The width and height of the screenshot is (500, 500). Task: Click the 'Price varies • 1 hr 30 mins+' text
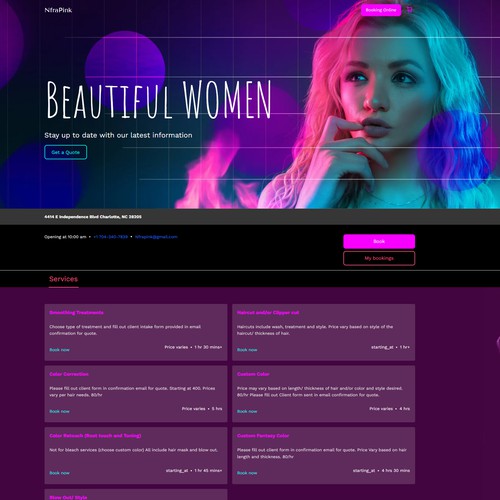[x=193, y=347]
